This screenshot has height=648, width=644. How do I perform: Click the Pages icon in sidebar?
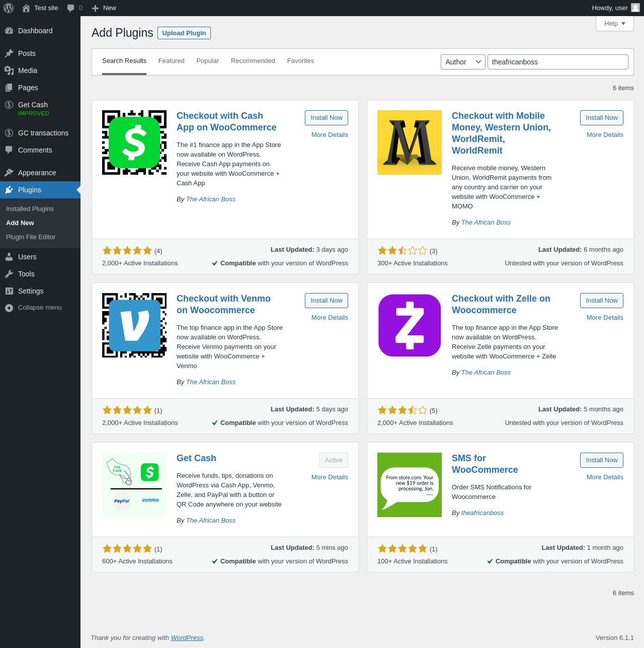point(9,88)
